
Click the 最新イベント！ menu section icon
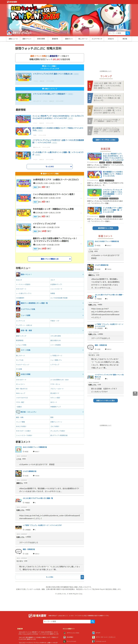point(18,274)
